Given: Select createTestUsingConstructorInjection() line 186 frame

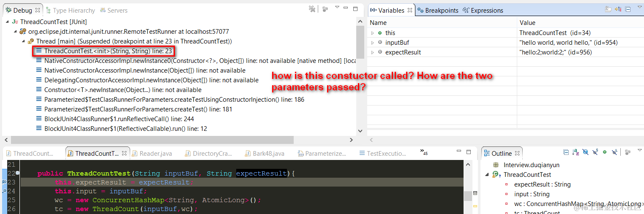Looking at the screenshot, I should click(x=174, y=99).
